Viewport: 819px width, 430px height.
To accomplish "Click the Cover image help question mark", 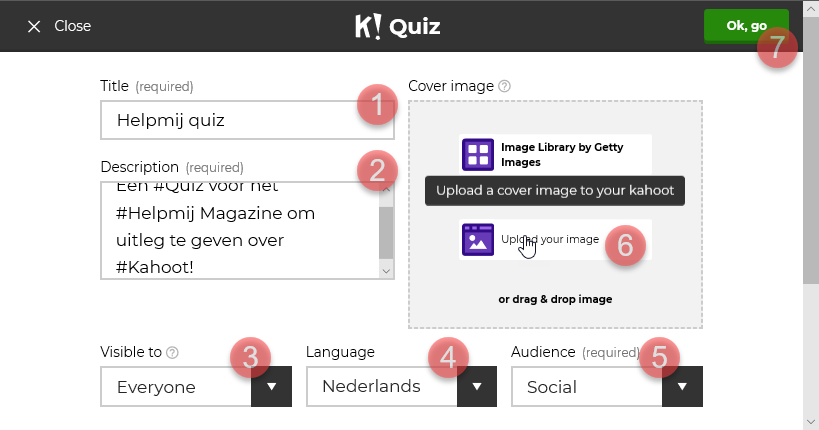I will click(x=504, y=86).
